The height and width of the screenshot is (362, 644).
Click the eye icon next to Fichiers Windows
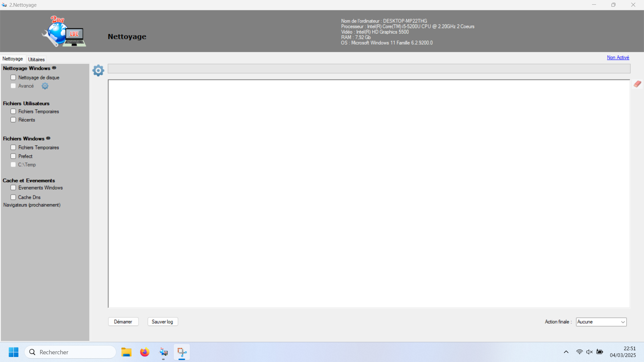point(48,138)
